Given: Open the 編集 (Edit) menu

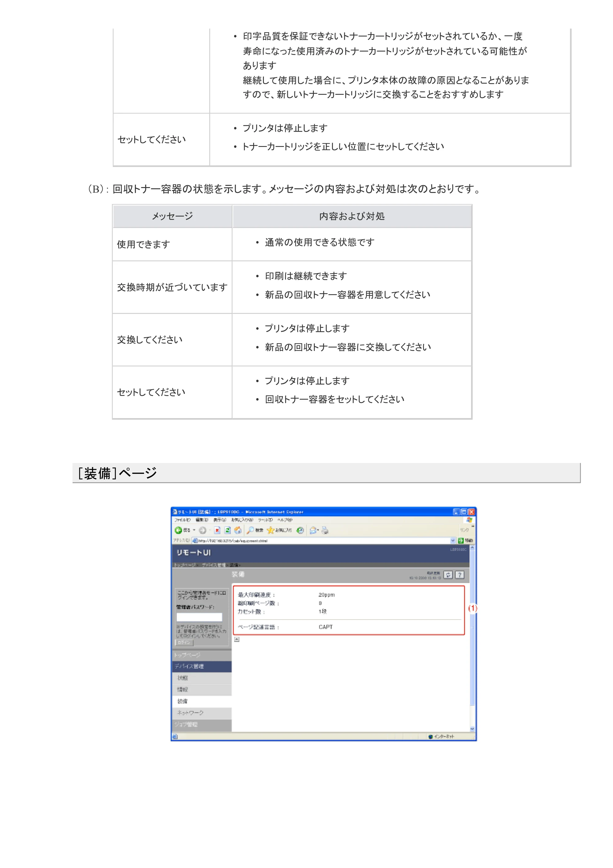Looking at the screenshot, I should pyautogui.click(x=202, y=520).
